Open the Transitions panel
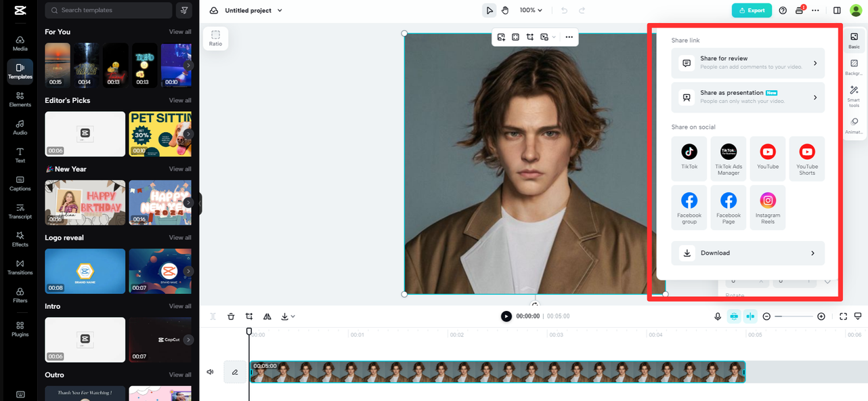This screenshot has height=401, width=868. point(20,267)
